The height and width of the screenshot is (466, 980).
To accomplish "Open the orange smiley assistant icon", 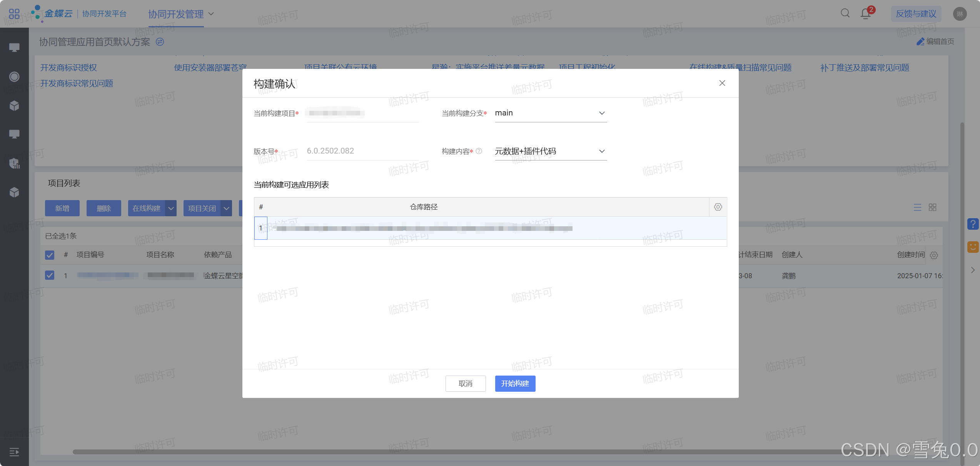I will (x=973, y=247).
